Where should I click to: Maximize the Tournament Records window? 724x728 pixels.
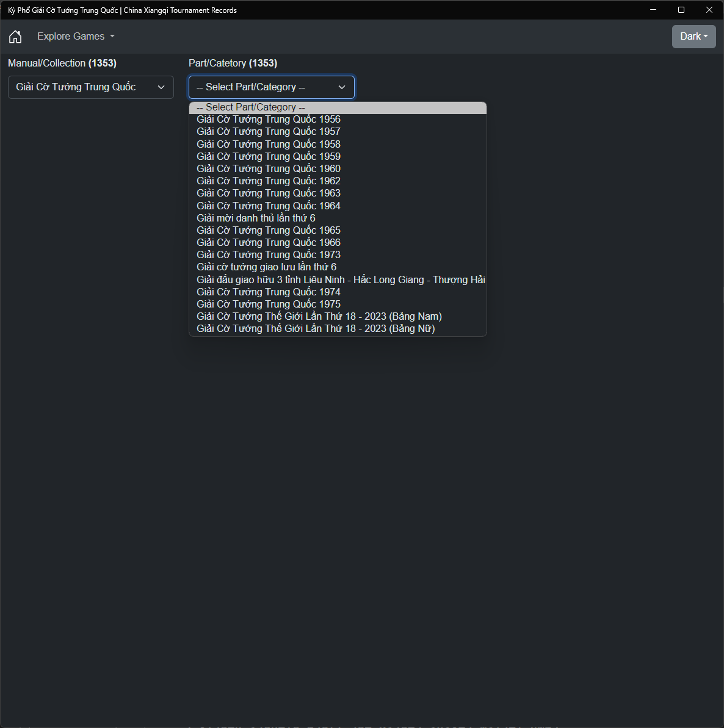[681, 10]
